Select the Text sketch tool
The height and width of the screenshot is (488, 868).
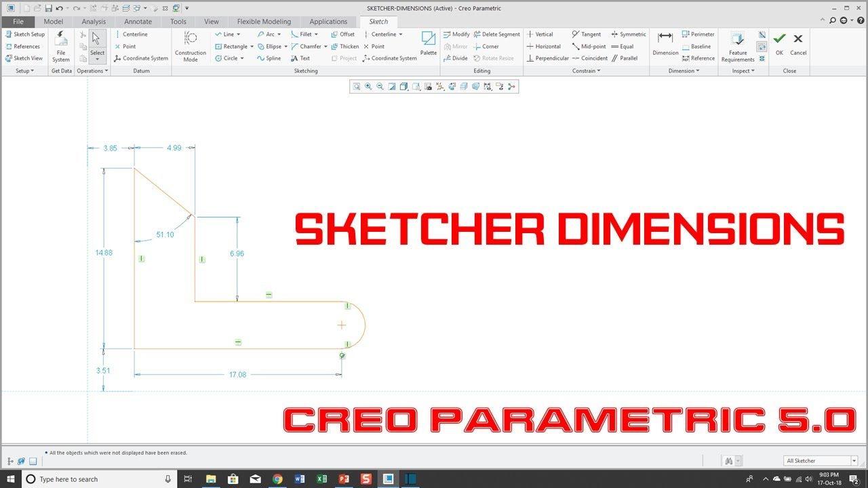(x=300, y=58)
